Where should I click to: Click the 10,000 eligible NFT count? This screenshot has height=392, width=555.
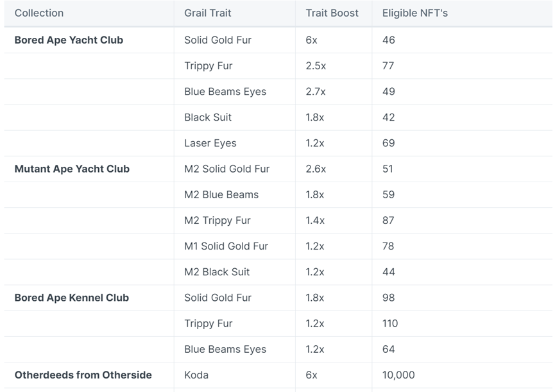click(398, 375)
